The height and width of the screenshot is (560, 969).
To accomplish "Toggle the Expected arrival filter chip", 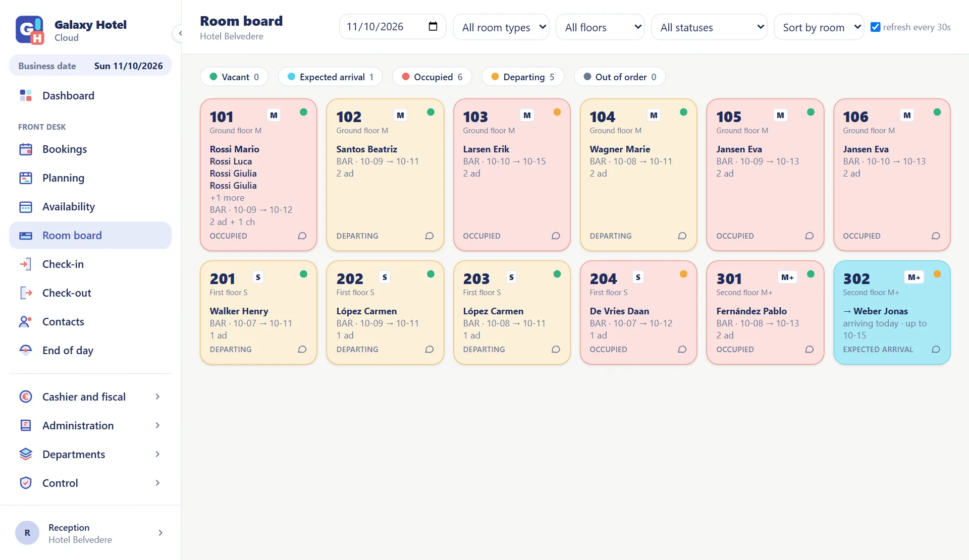I will point(330,77).
